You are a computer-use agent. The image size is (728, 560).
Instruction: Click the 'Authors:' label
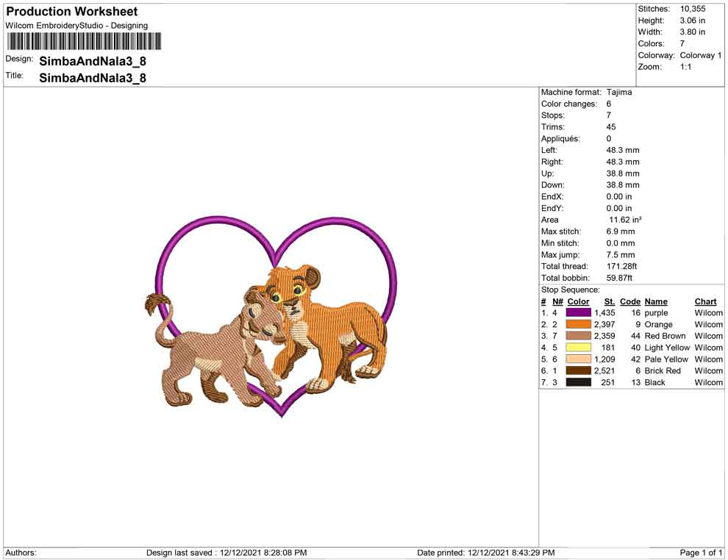(x=21, y=553)
